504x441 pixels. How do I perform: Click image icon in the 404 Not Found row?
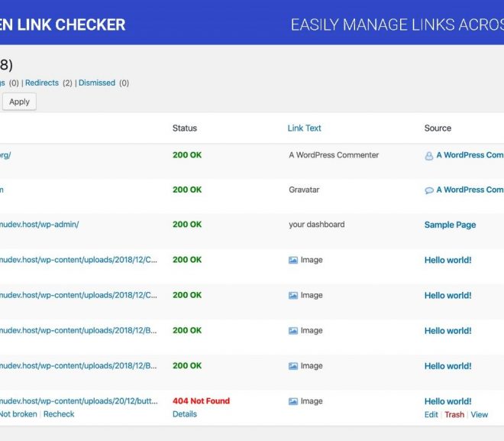[x=292, y=401]
